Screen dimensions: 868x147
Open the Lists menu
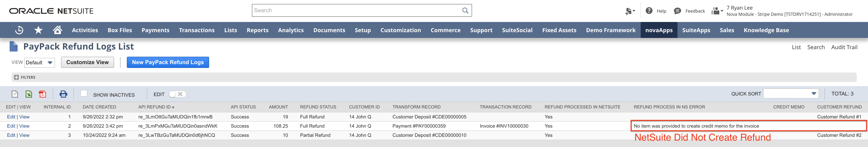point(231,30)
